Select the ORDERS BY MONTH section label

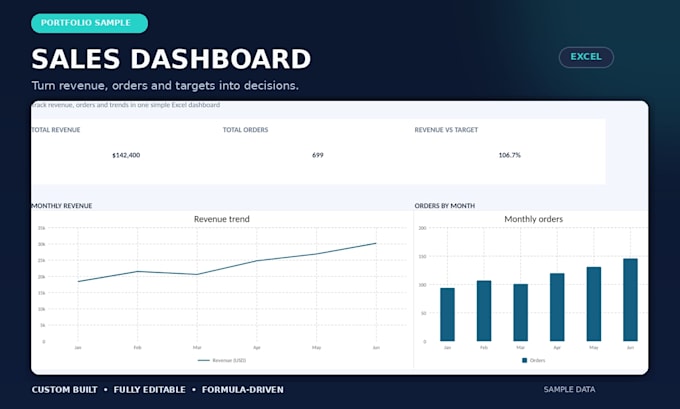tap(445, 206)
